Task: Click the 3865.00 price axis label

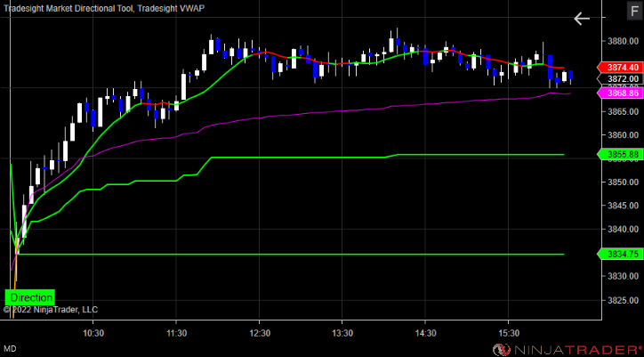Action: (x=623, y=111)
